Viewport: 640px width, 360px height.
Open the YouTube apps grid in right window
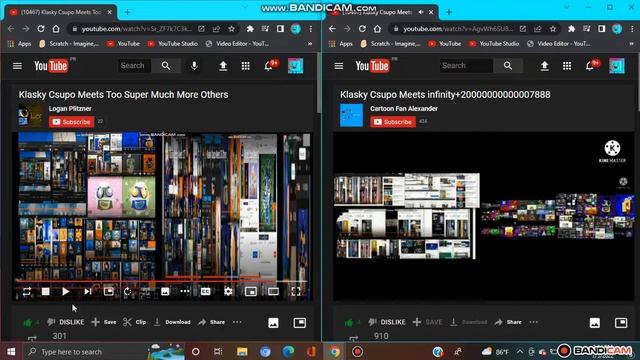(567, 66)
